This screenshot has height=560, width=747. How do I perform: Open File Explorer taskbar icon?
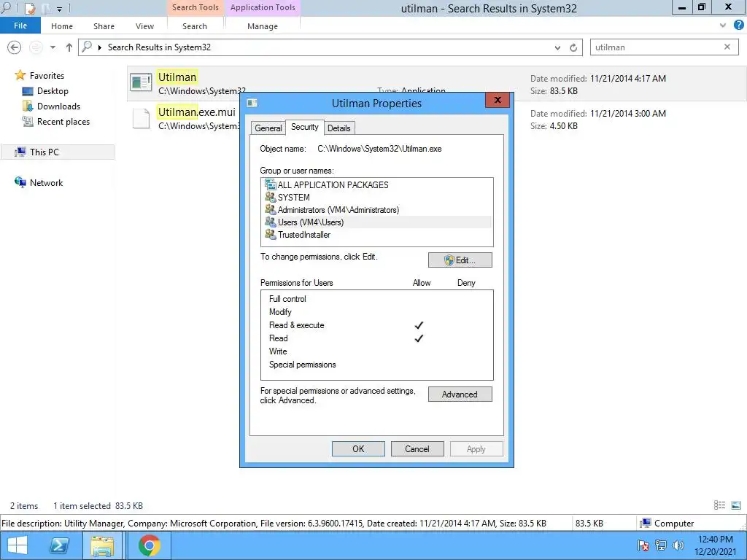point(102,545)
